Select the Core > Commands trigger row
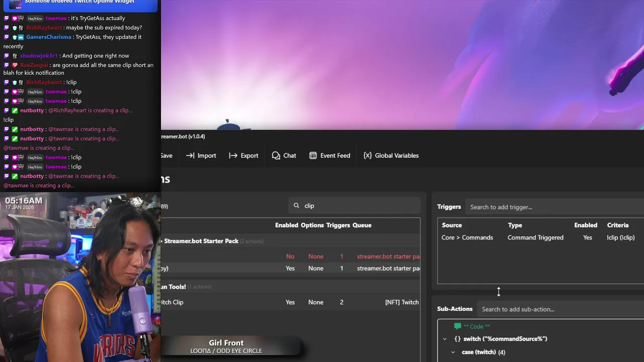The height and width of the screenshot is (362, 644). [541, 238]
